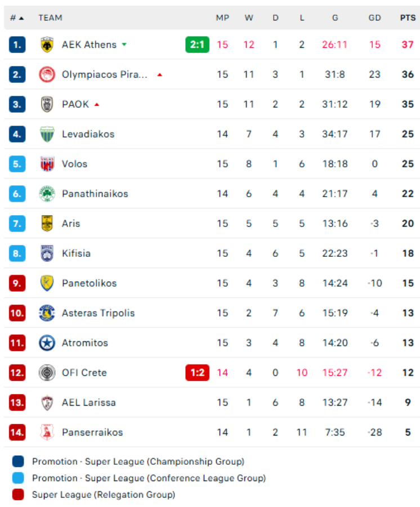Open the Asteras Tripolis team page
420x507 pixels.
[98, 313]
